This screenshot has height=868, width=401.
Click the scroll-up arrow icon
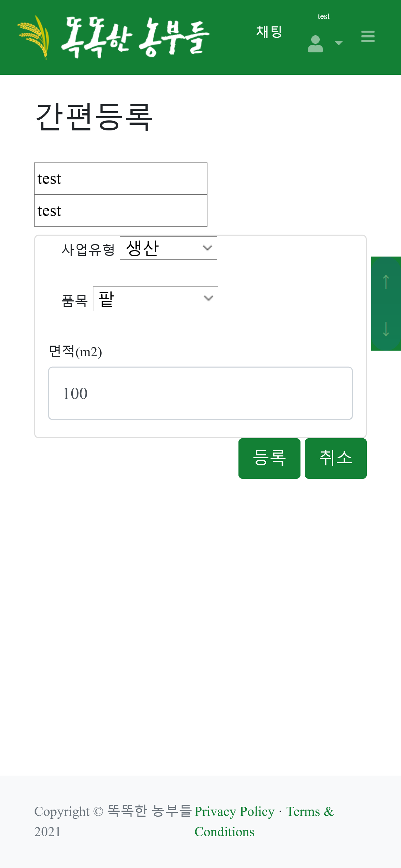point(386,282)
